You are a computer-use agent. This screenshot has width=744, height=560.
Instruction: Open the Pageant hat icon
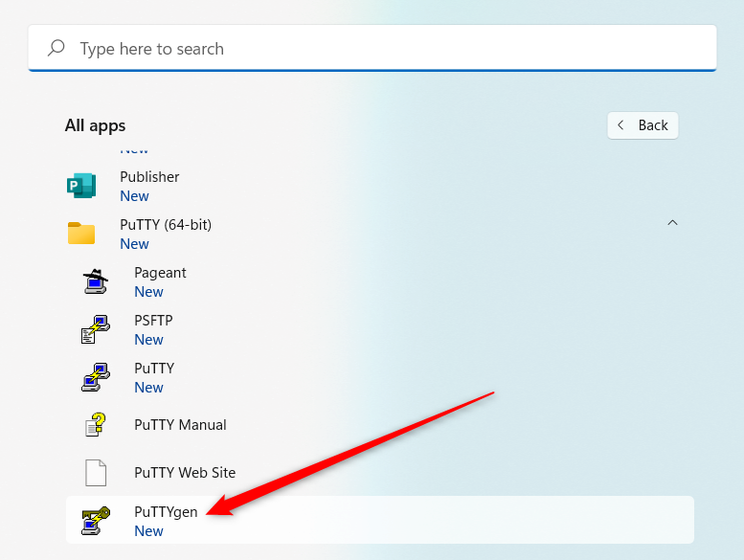pyautogui.click(x=95, y=281)
